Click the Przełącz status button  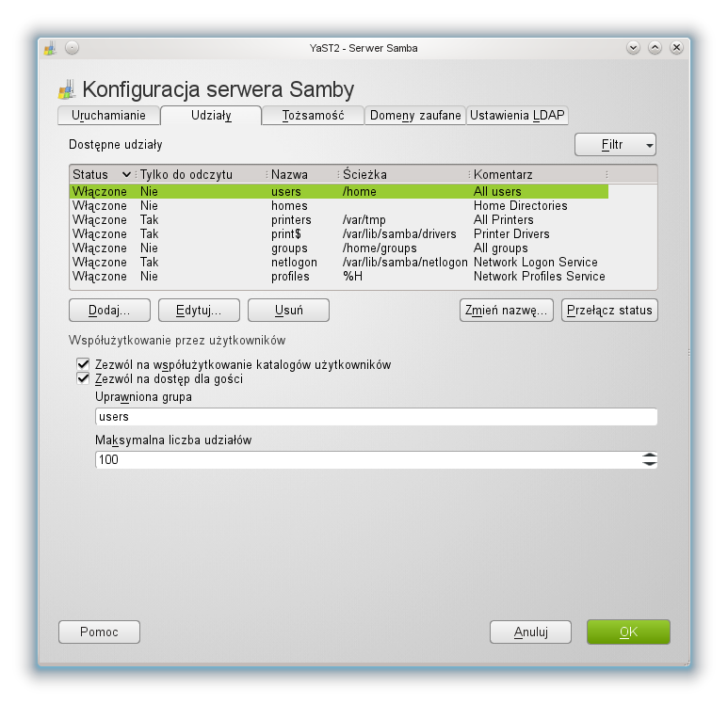609,311
